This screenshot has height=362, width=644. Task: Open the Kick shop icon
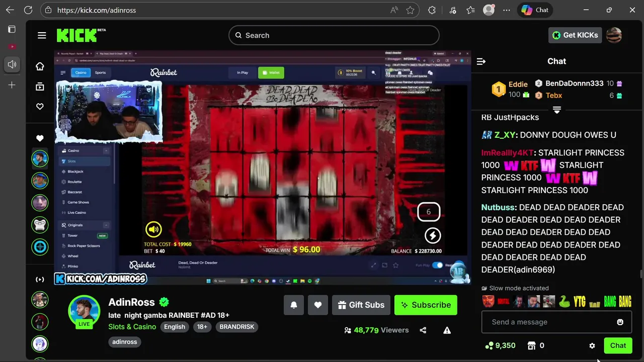531,345
